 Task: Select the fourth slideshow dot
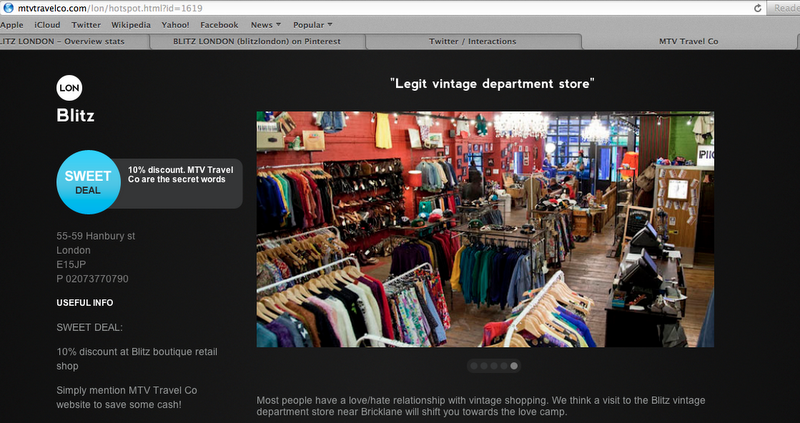pos(504,366)
